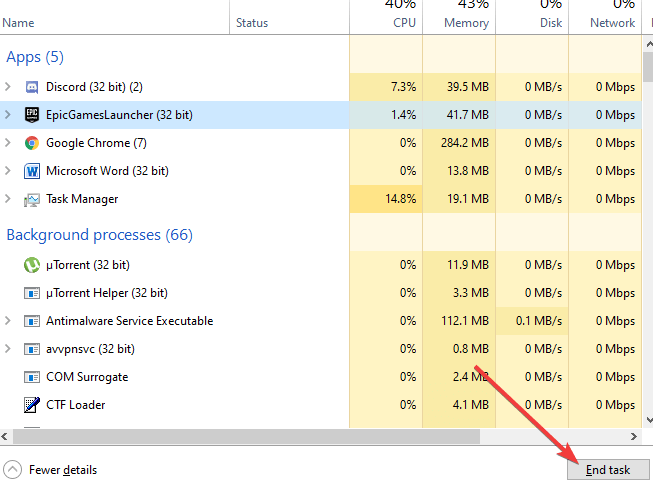Screen dimensions: 653x491
Task: Expand Antimalware Service Executable entry
Action: 9,321
